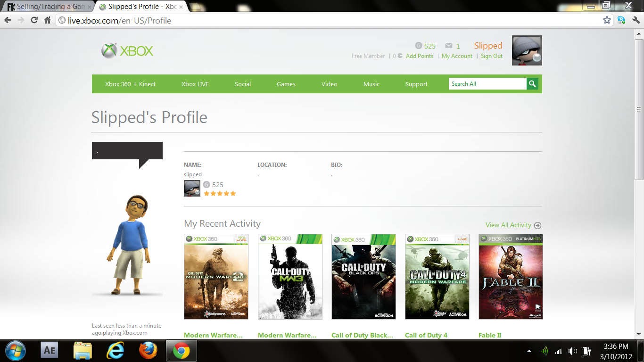Click the wireless signal bars tray icon
Screen dimensions: 644x362
click(559, 351)
